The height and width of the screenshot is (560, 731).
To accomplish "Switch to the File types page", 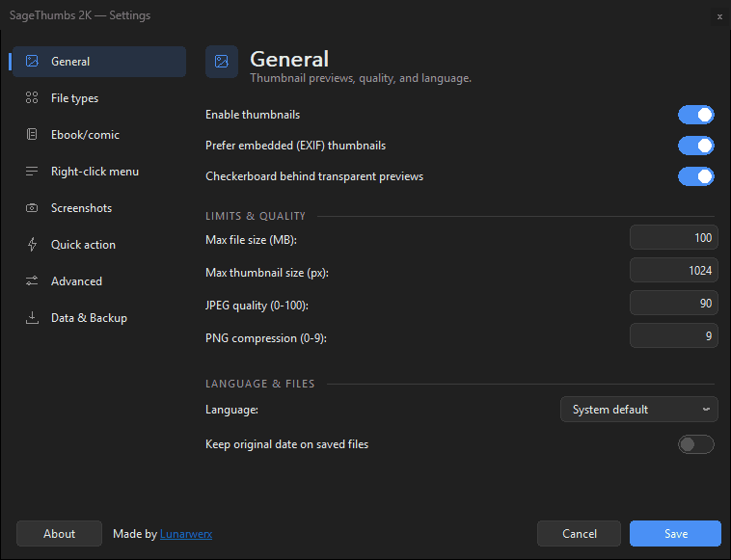I will 99,98.
